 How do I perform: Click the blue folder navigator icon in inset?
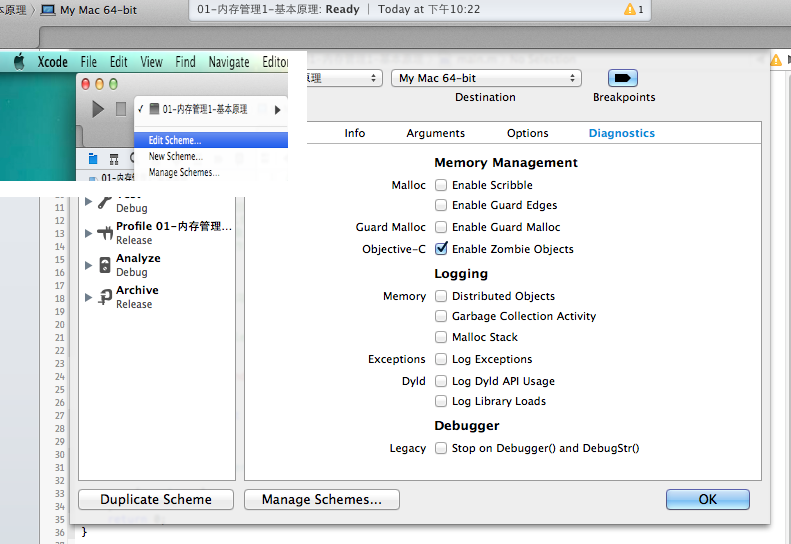(x=93, y=159)
